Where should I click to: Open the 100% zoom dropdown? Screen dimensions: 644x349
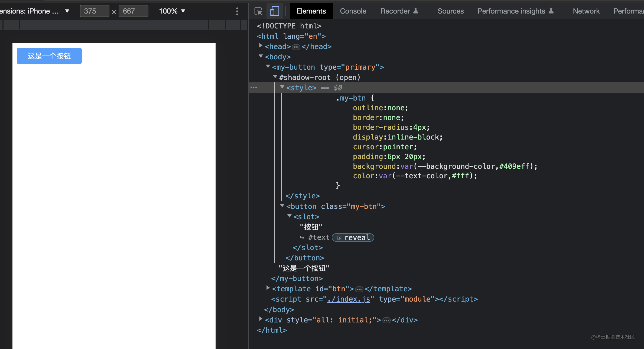pyautogui.click(x=172, y=11)
